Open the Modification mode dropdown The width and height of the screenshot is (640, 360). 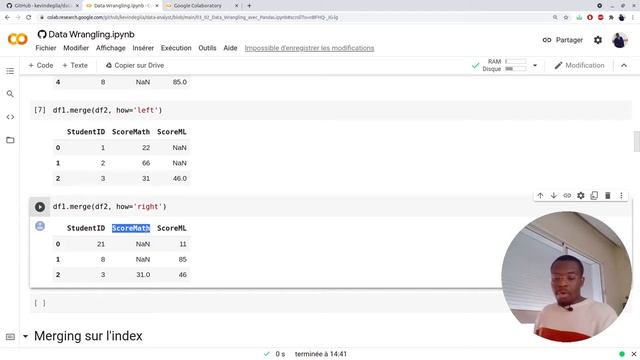pos(580,65)
